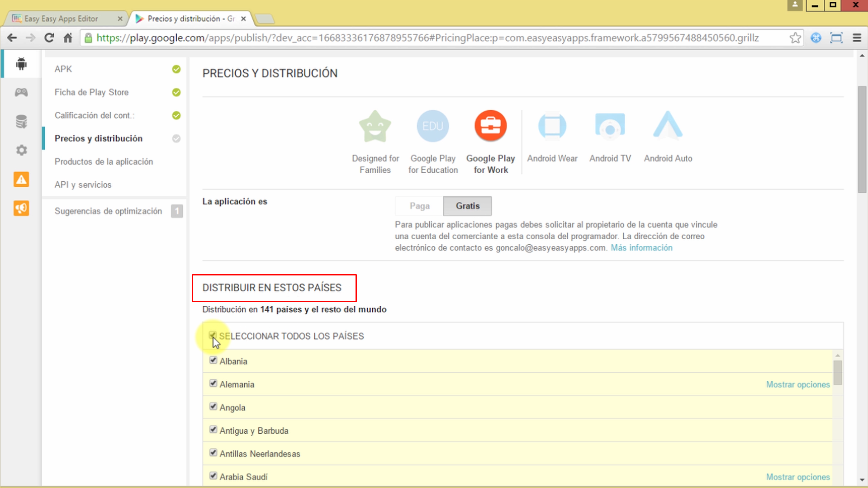Open Settings via the gear icon
Viewport: 868px width, 488px height.
click(x=21, y=150)
